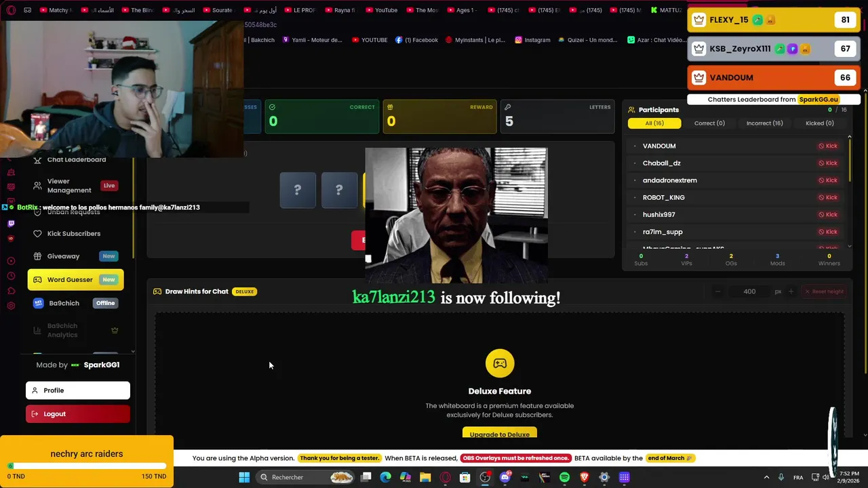Screen dimensions: 868x488
Task: Click the whiteboard height 400 input
Action: click(749, 291)
